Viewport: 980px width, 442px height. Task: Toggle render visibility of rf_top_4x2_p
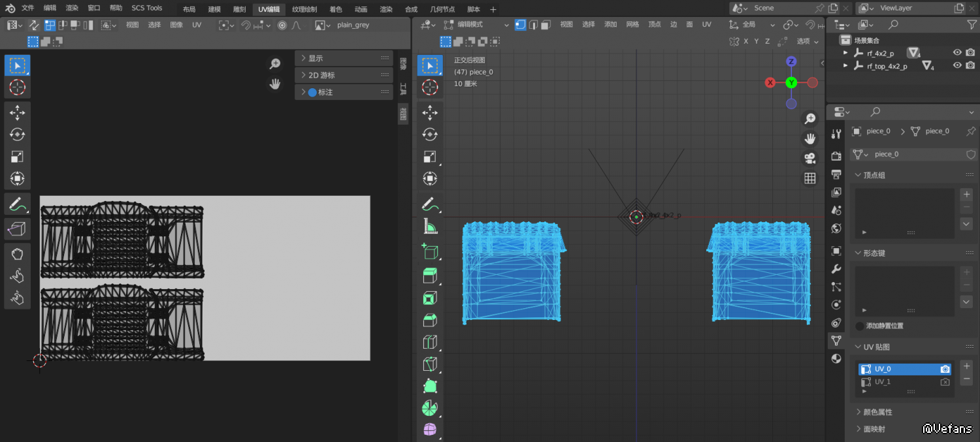pyautogui.click(x=970, y=66)
